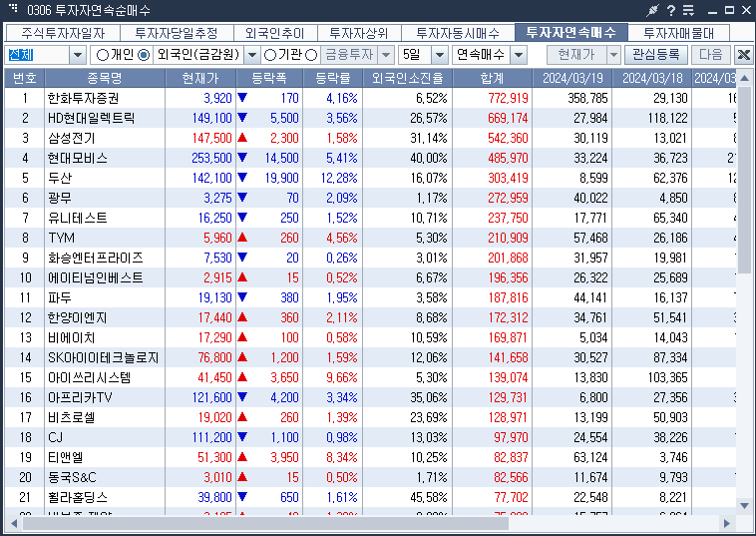This screenshot has width=756, height=536.
Task: Select the SK아이이테크놀로지 stock name
Action: pyautogui.click(x=103, y=357)
